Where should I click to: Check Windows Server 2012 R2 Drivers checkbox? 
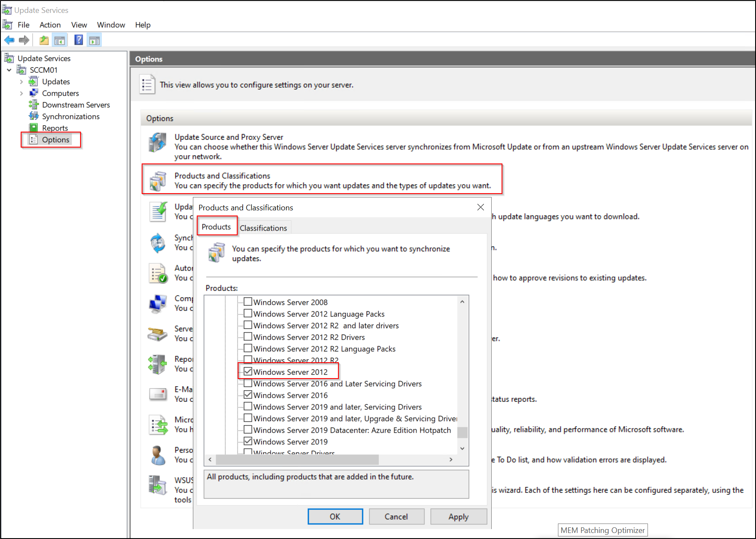click(x=248, y=336)
